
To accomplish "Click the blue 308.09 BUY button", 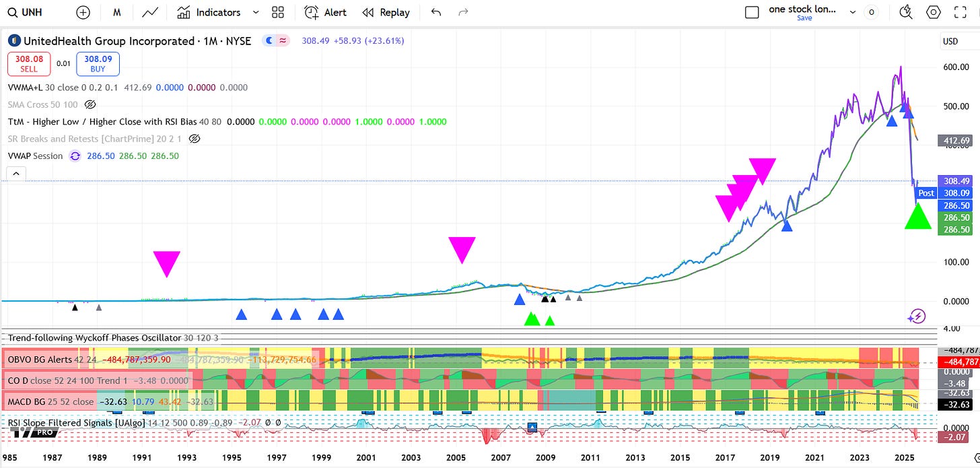I will [x=98, y=63].
